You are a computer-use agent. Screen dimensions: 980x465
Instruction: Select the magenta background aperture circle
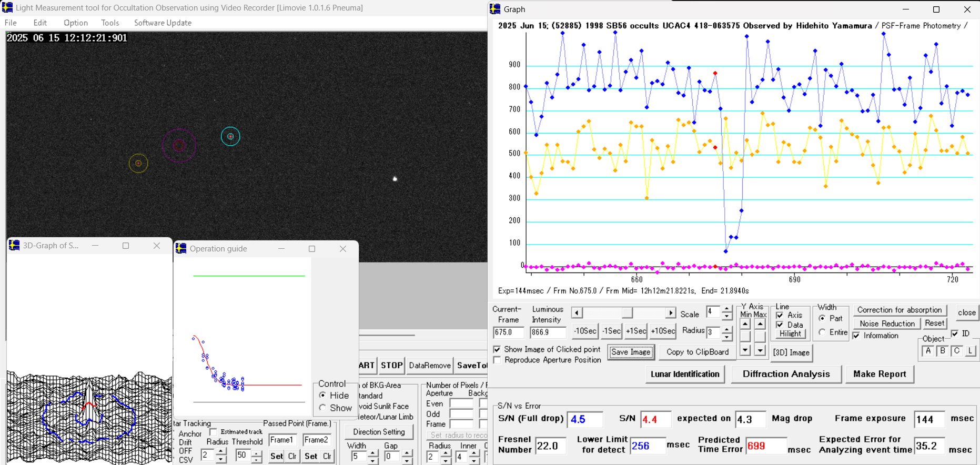[x=179, y=146]
